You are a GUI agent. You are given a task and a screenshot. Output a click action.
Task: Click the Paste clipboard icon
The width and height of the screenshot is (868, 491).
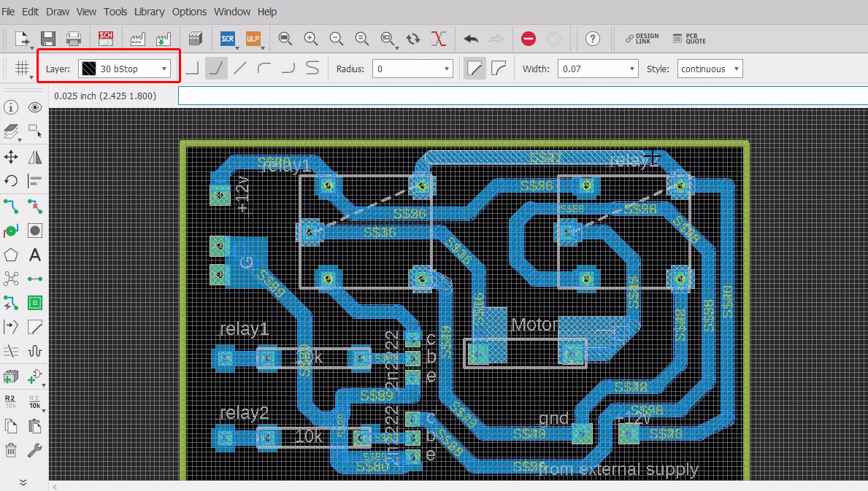pos(35,426)
